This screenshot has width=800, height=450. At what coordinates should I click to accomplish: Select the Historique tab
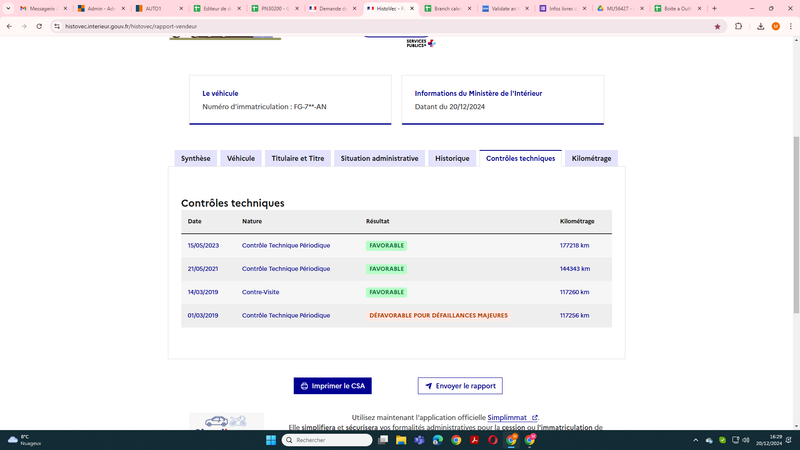coord(452,158)
